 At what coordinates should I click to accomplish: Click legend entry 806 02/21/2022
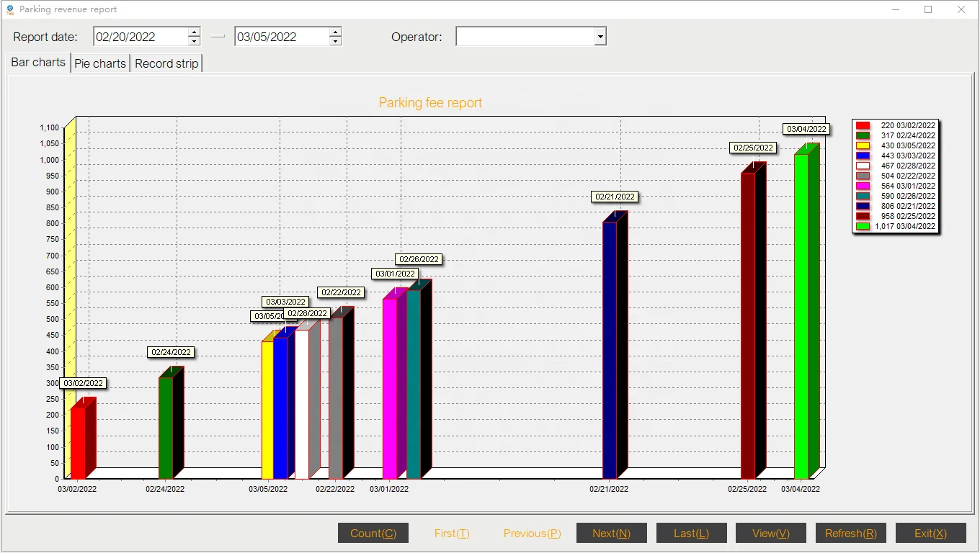[x=896, y=206]
